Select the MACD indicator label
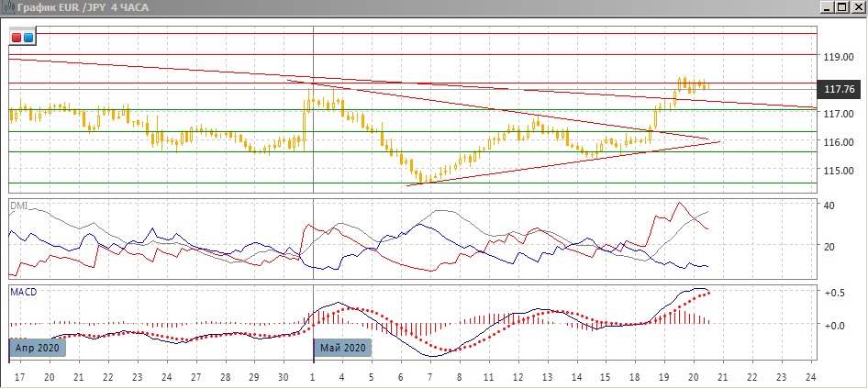Screen dimensions: 868x389 [23, 291]
